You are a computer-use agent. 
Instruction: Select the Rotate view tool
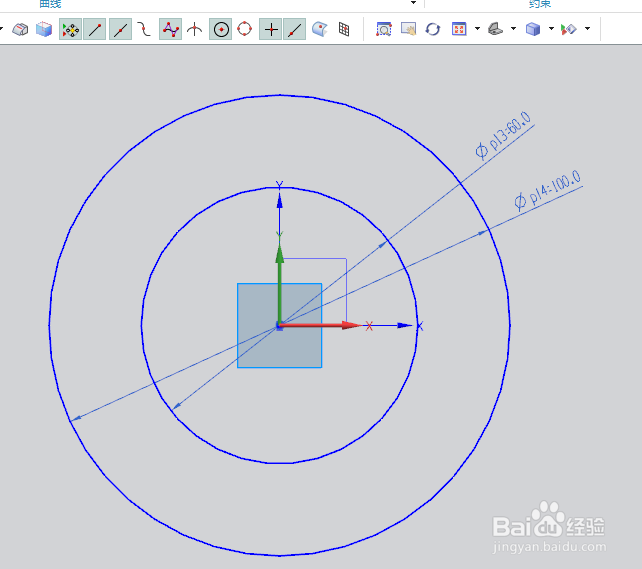[433, 29]
